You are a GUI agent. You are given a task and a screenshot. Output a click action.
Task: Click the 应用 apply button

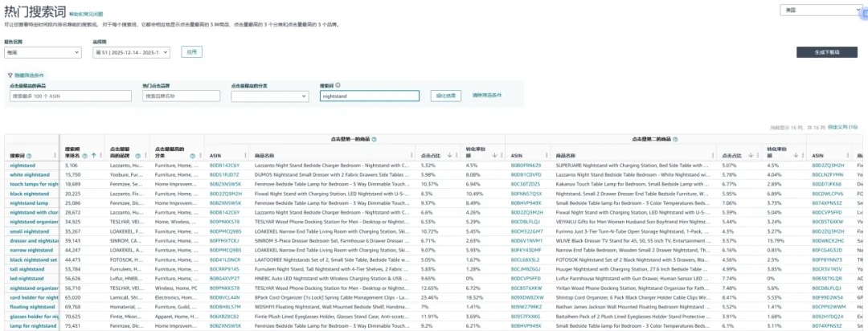[191, 52]
